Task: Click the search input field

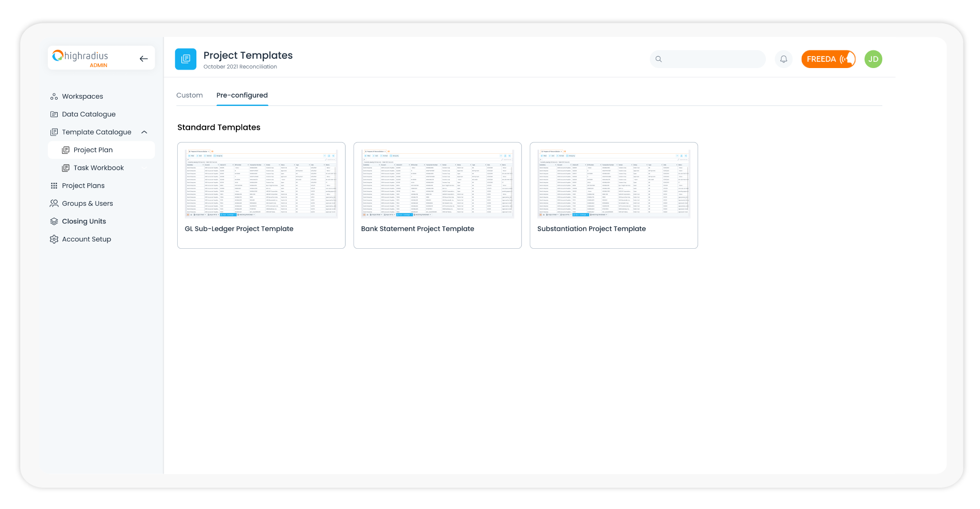Action: coord(712,59)
